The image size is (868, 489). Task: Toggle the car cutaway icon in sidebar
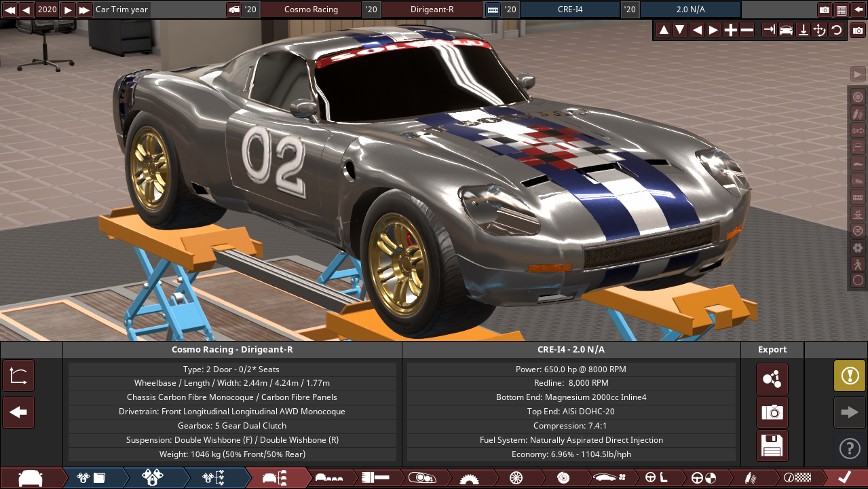tap(858, 180)
